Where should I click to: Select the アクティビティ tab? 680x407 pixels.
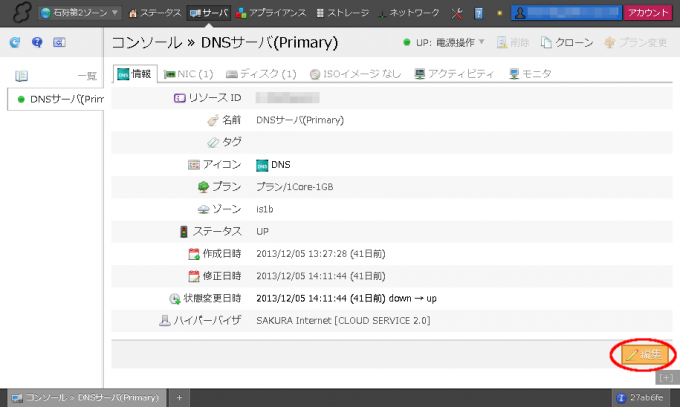coord(453,74)
